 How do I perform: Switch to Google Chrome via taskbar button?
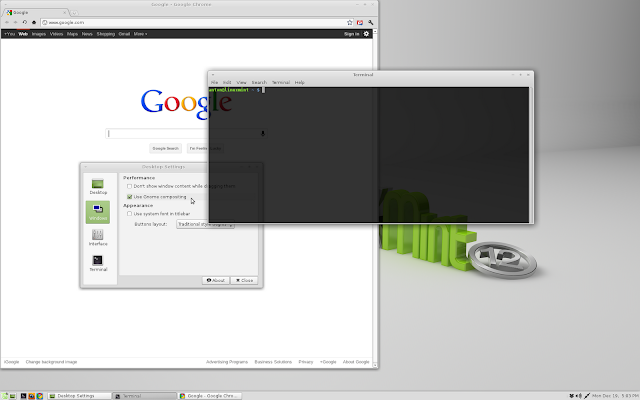pos(210,396)
